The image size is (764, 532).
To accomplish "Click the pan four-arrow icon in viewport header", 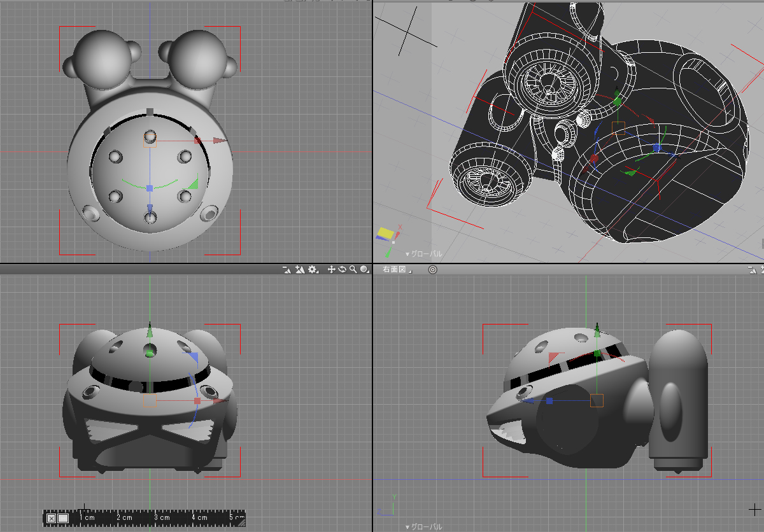I will tap(331, 270).
